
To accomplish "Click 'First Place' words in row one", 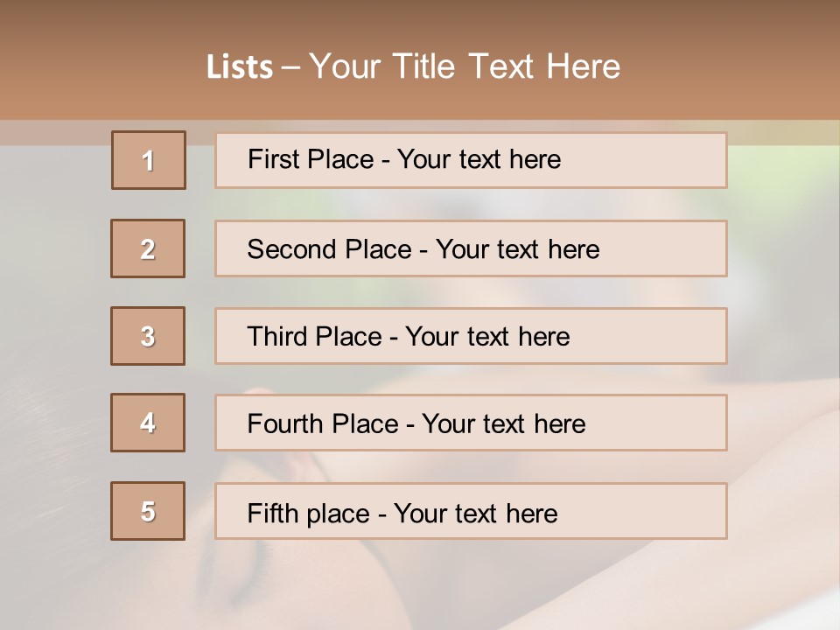I will 311,159.
